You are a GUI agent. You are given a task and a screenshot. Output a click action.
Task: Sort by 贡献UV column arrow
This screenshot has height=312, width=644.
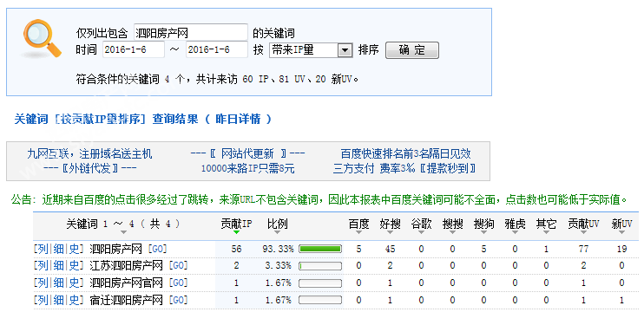point(583,232)
